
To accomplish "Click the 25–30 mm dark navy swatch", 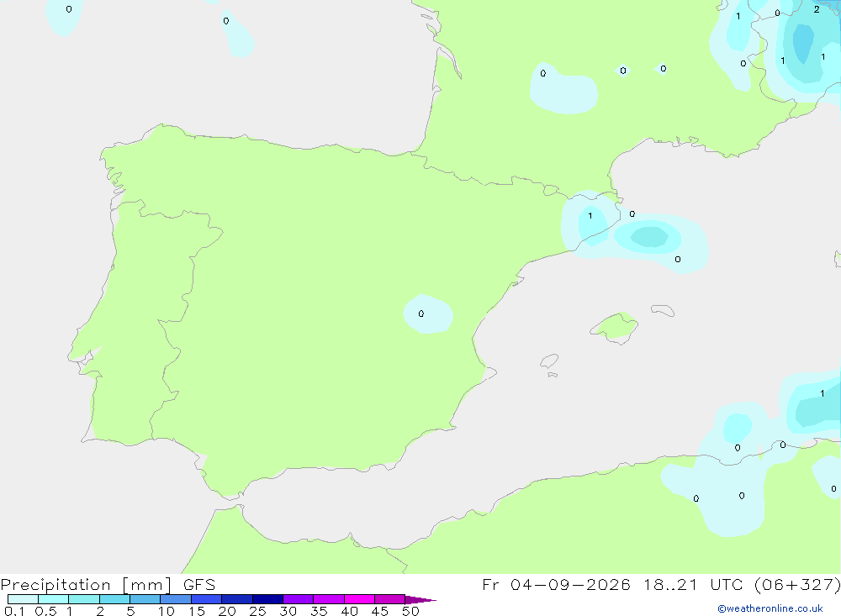I will (x=267, y=599).
